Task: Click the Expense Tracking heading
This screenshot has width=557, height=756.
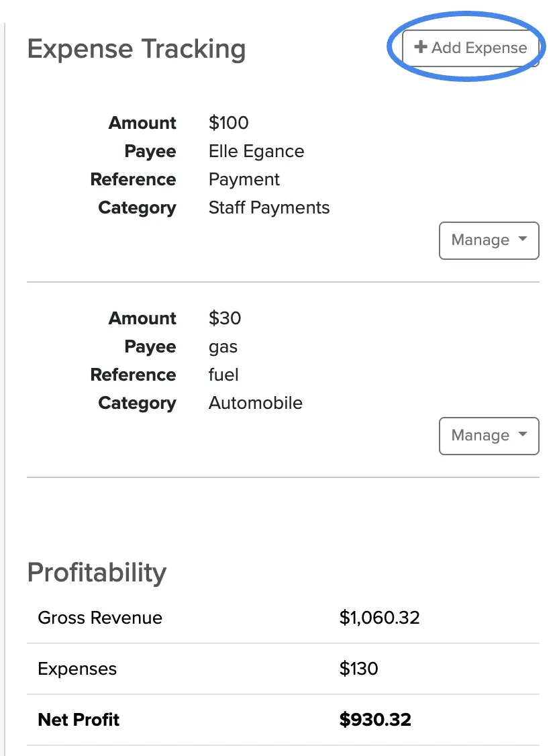Action: [136, 49]
